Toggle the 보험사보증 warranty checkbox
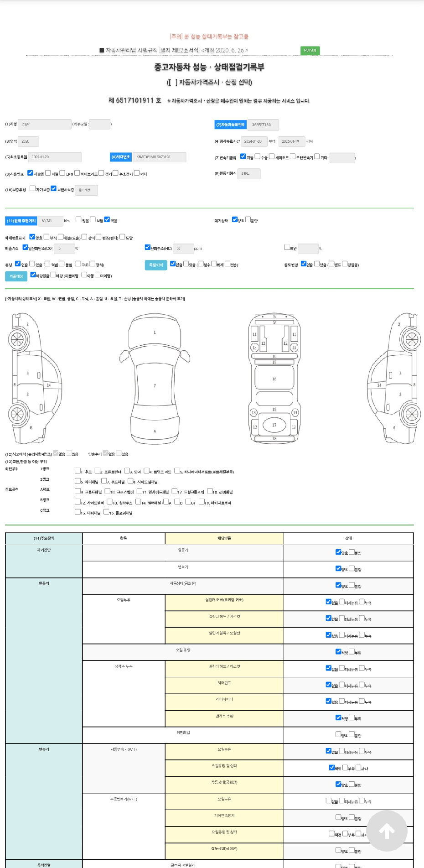 coord(53,188)
